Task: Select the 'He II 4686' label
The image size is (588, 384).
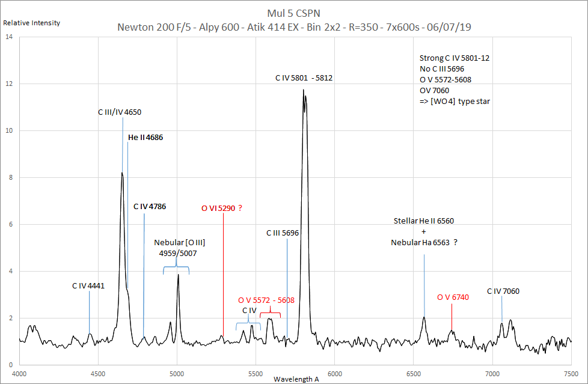Action: coord(145,137)
